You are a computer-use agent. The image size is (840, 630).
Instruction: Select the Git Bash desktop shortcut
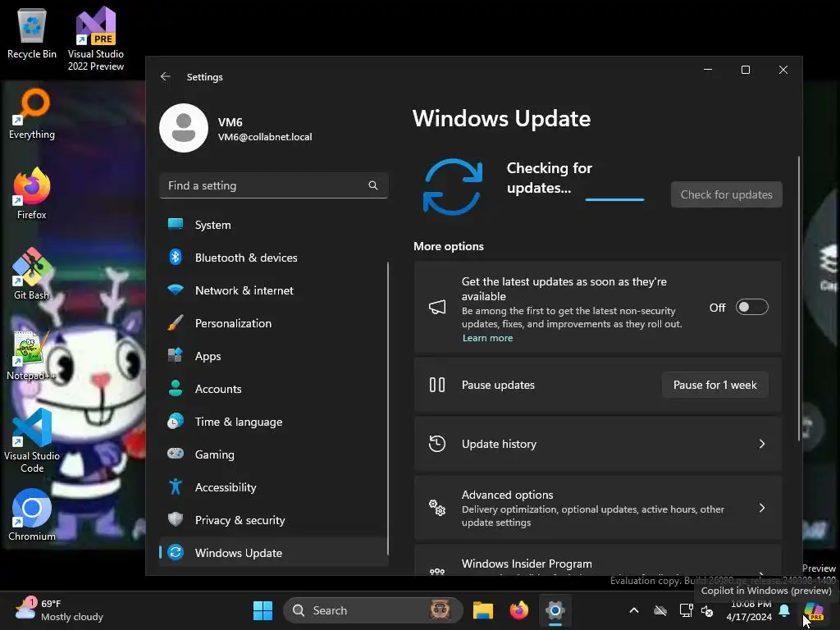click(32, 274)
